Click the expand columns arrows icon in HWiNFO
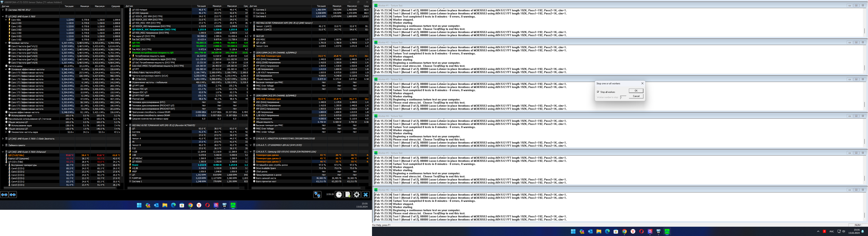The image size is (868, 236). (4, 195)
